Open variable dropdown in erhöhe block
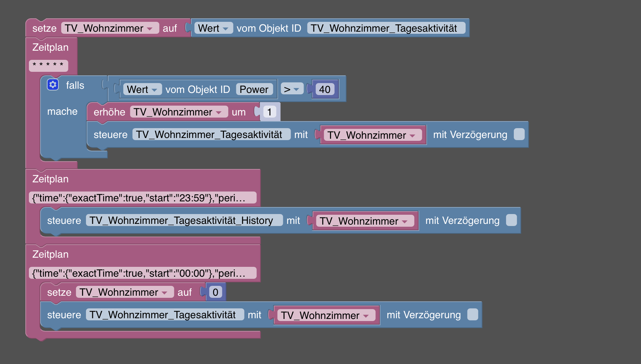This screenshot has width=641, height=364. tap(179, 112)
